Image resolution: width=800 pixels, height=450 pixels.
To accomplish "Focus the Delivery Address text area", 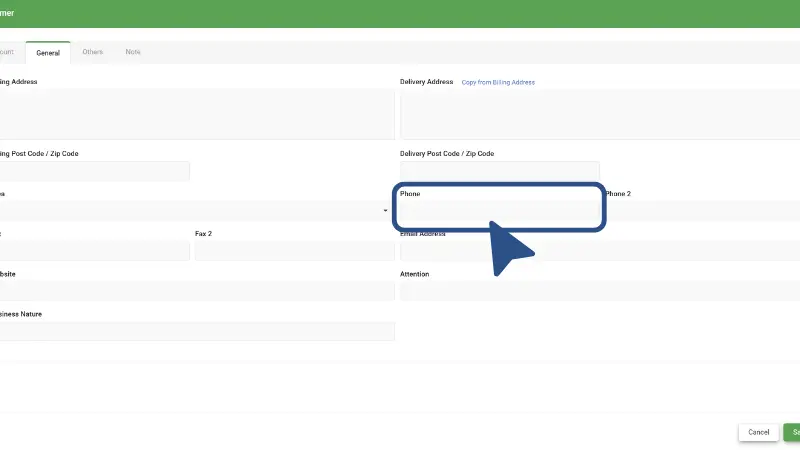I will 600,114.
